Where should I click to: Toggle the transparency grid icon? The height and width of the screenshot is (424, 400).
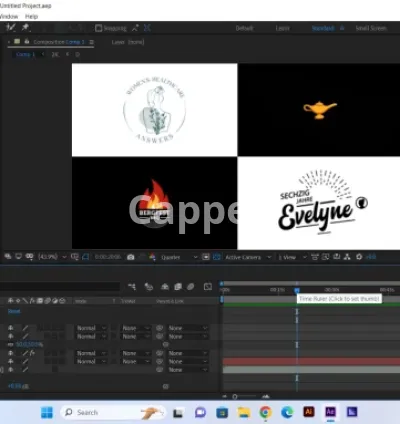pos(217,257)
